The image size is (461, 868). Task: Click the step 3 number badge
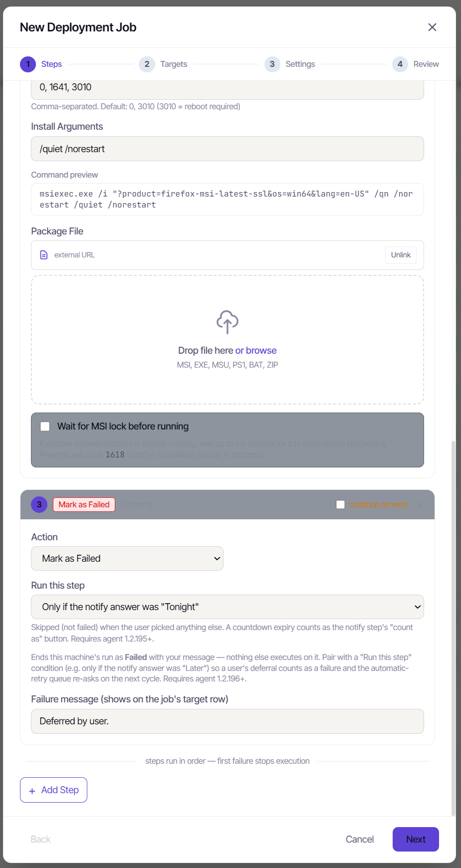click(39, 504)
